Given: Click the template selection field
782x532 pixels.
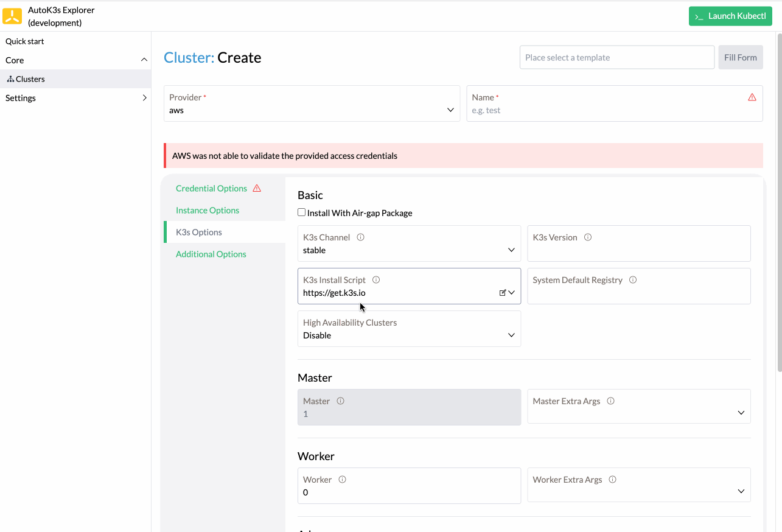Looking at the screenshot, I should [x=616, y=57].
